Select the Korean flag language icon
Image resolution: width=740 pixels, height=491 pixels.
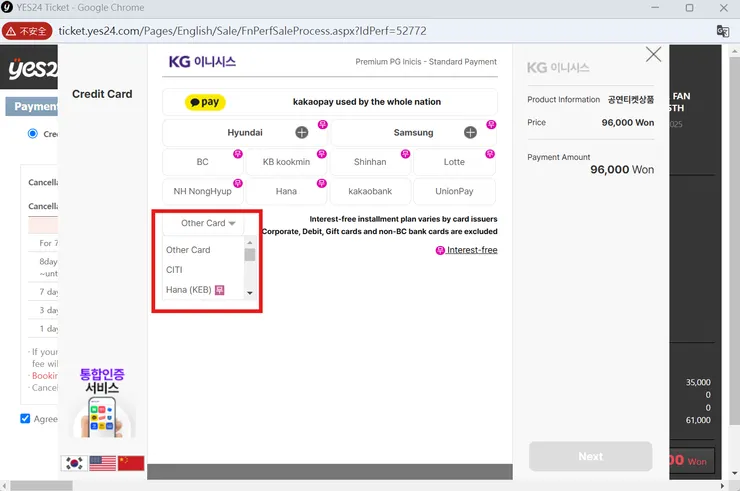coord(74,463)
